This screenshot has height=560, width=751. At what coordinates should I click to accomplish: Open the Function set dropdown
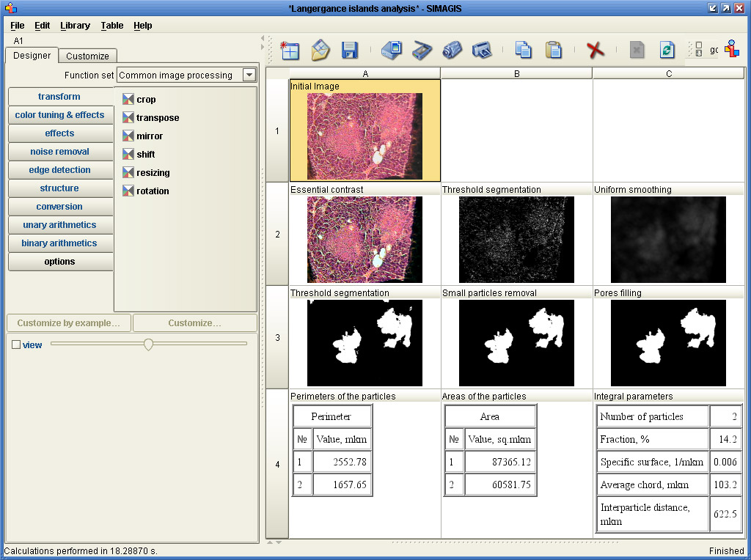coord(249,75)
